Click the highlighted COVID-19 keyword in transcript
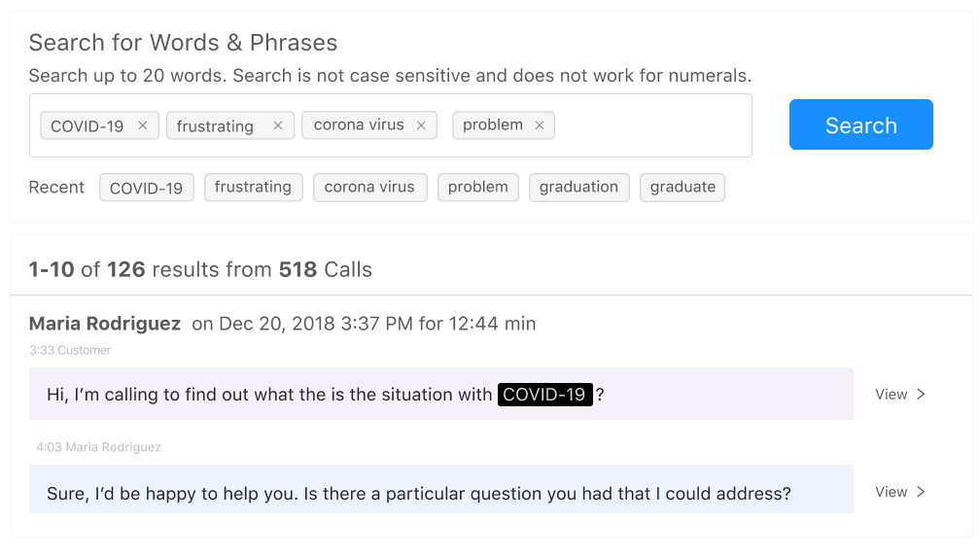The width and height of the screenshot is (980, 556). (x=544, y=395)
